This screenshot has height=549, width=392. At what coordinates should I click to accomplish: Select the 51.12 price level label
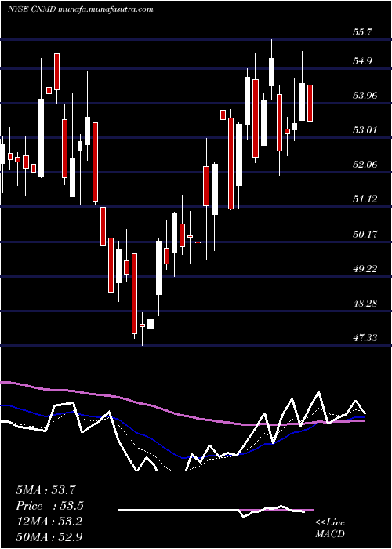365,199
